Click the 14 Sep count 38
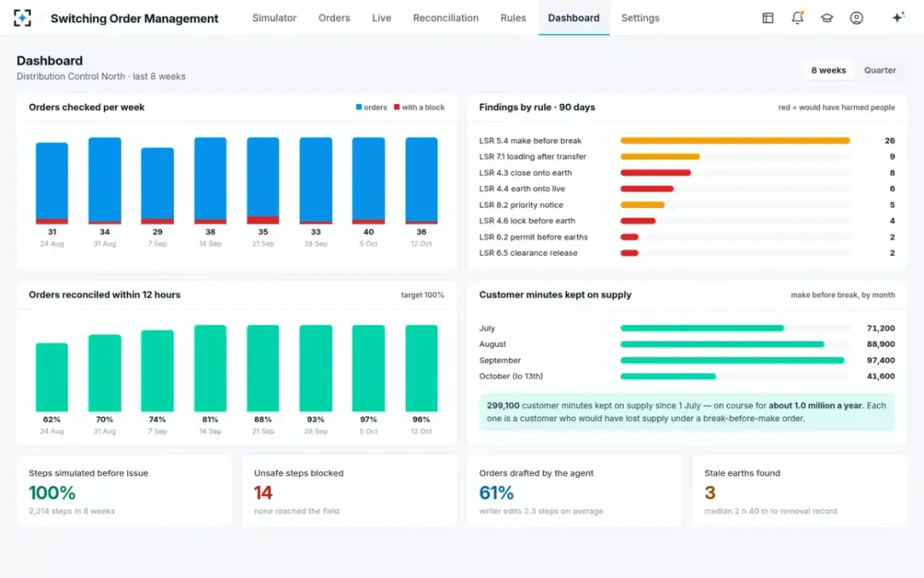This screenshot has width=924, height=578. pos(210,232)
